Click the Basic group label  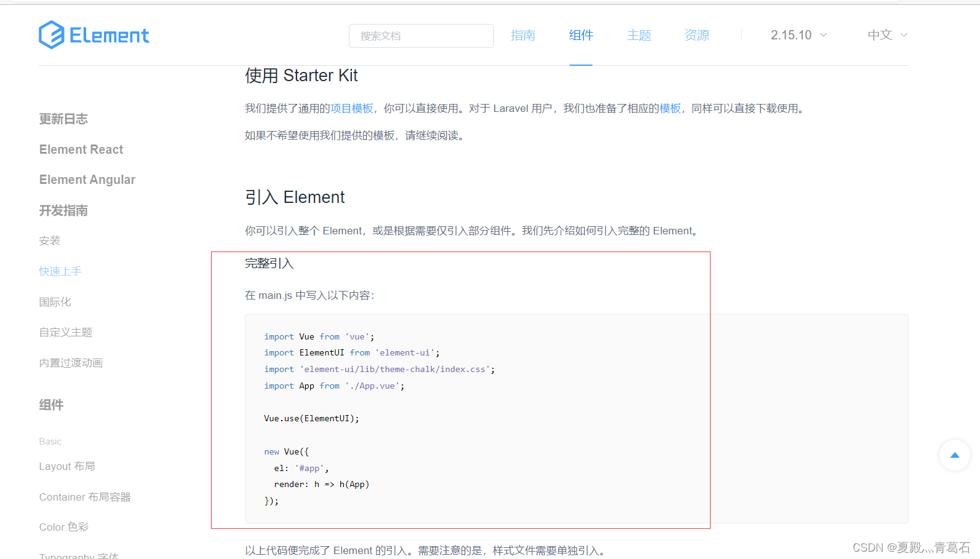(x=50, y=442)
